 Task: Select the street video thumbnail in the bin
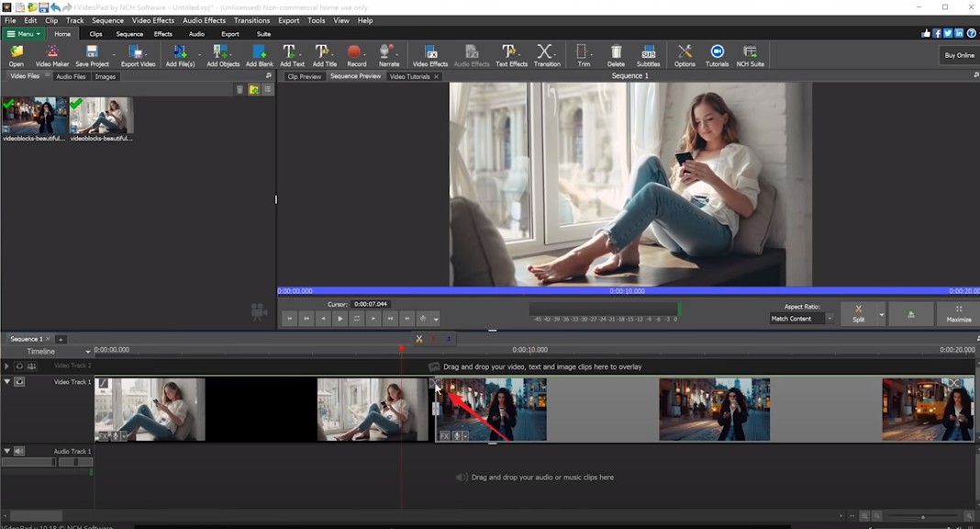coord(34,116)
